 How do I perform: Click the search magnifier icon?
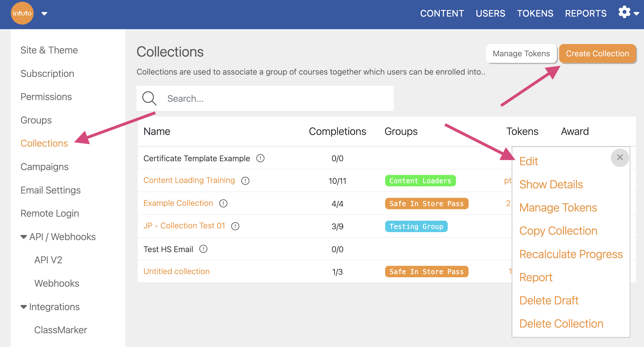pyautogui.click(x=149, y=98)
